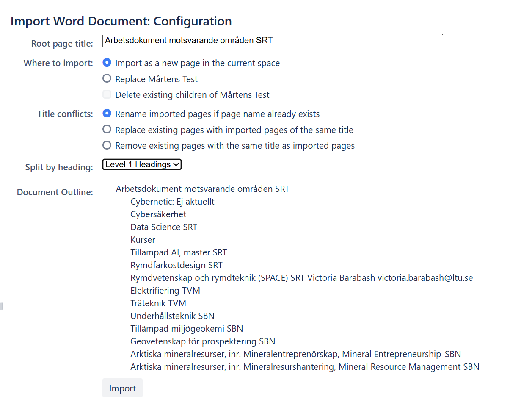Click the left edge panel resize handle

(2, 306)
